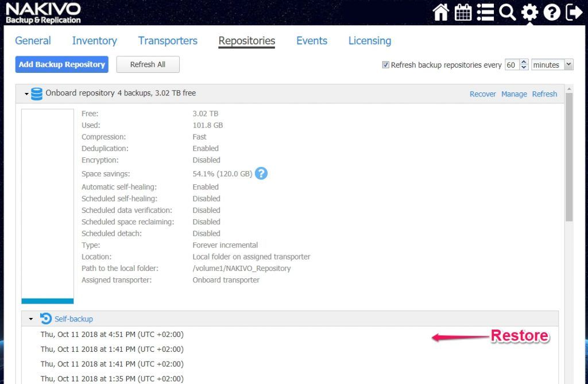Screen dimensions: 588x384
Task: Click the Manage link for Onboard repository
Action: (514, 94)
